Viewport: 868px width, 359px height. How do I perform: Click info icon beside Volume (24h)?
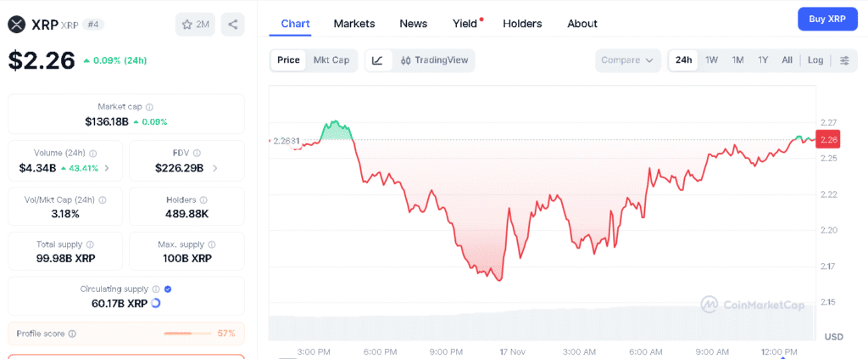(93, 154)
